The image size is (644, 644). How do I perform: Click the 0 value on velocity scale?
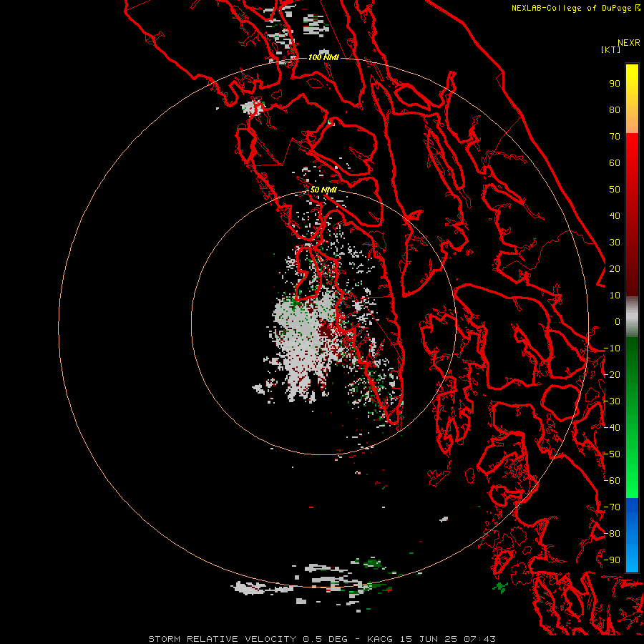coord(618,322)
